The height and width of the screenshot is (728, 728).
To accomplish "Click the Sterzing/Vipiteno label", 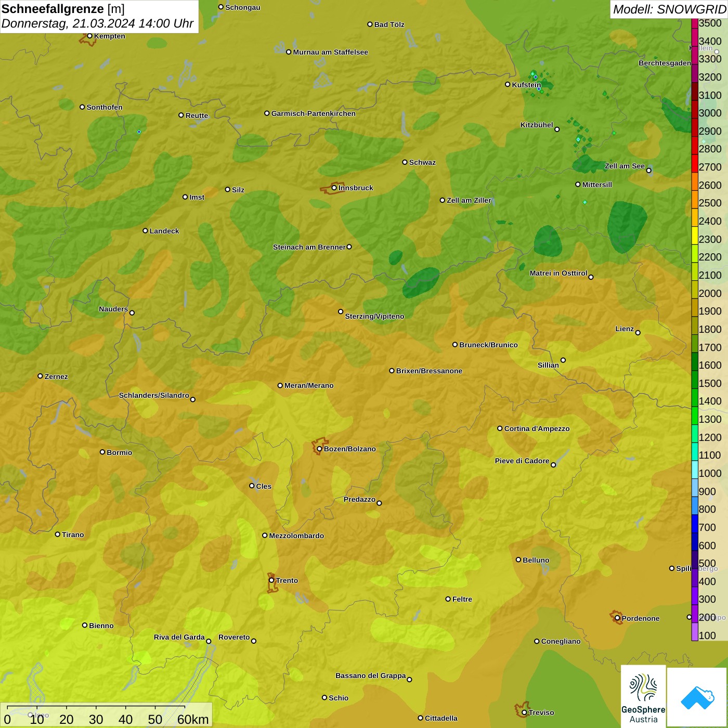I will (374, 316).
